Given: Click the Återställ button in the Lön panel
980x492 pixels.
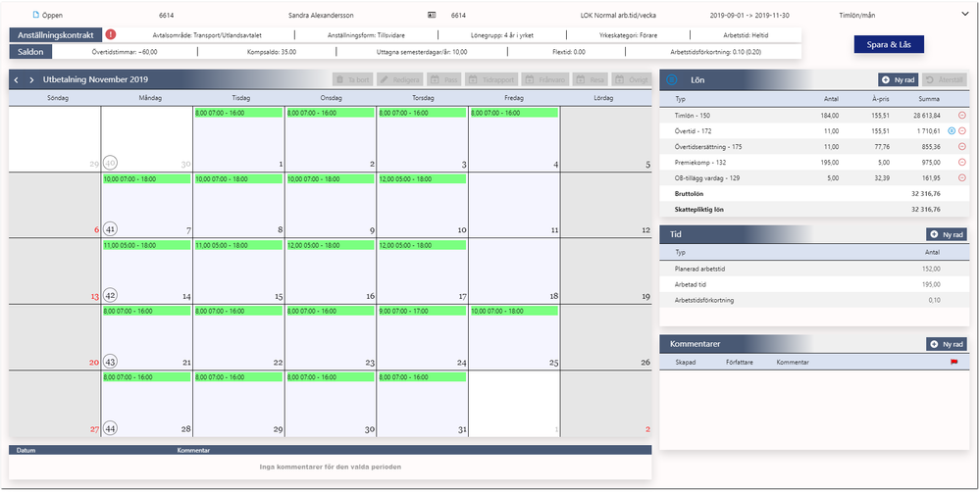Looking at the screenshot, I should (x=945, y=80).
